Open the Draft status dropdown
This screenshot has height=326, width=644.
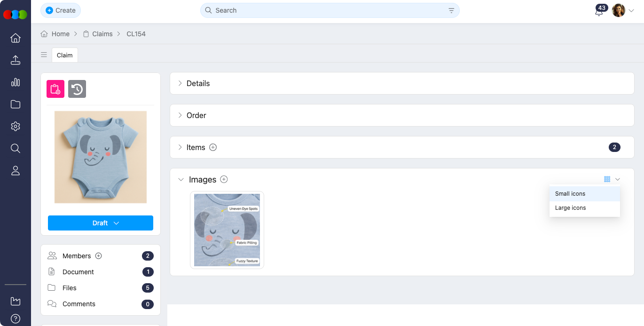(x=101, y=223)
